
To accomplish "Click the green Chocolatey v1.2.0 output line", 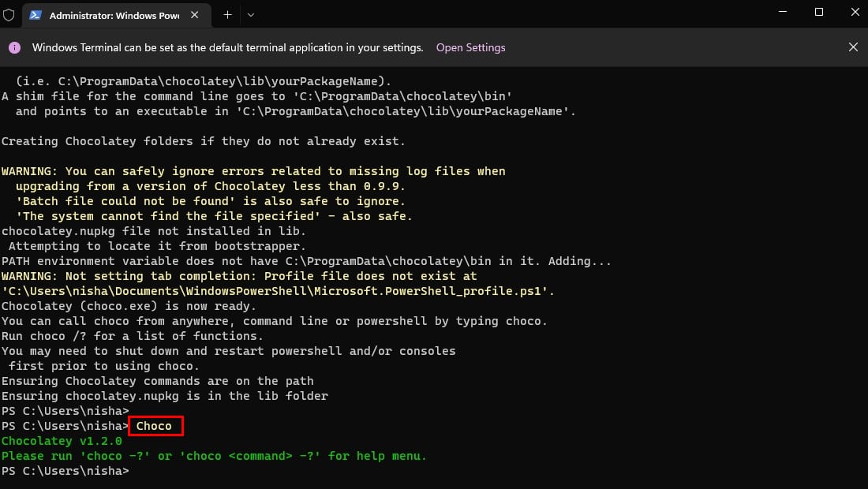I will [62, 441].
